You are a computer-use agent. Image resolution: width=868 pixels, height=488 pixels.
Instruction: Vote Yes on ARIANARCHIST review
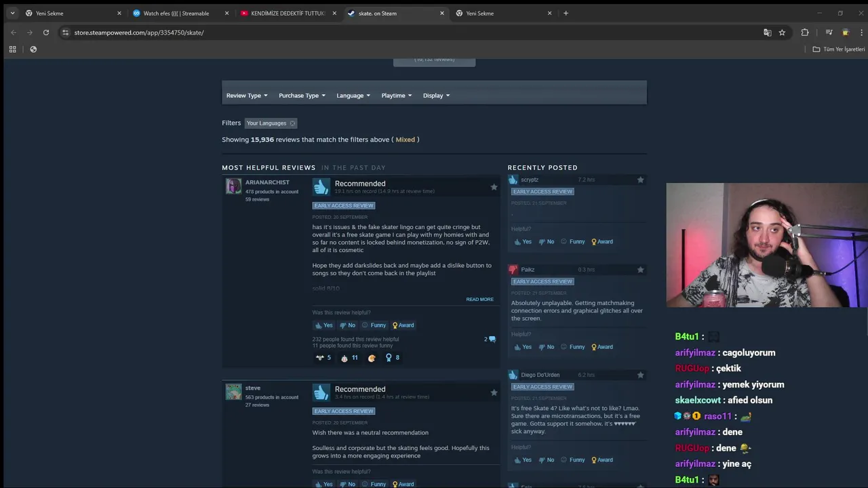pos(323,325)
